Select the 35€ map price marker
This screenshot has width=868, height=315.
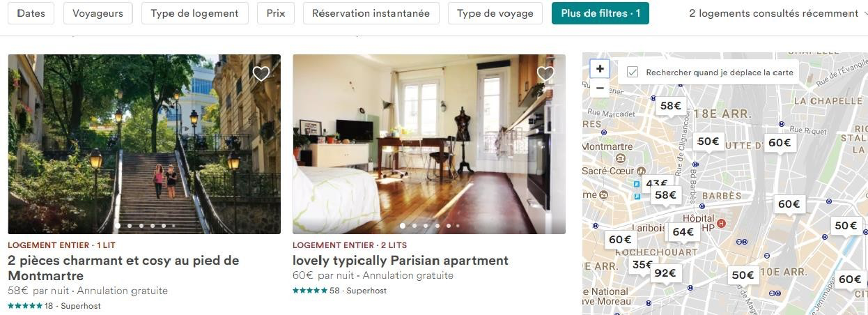coord(641,265)
